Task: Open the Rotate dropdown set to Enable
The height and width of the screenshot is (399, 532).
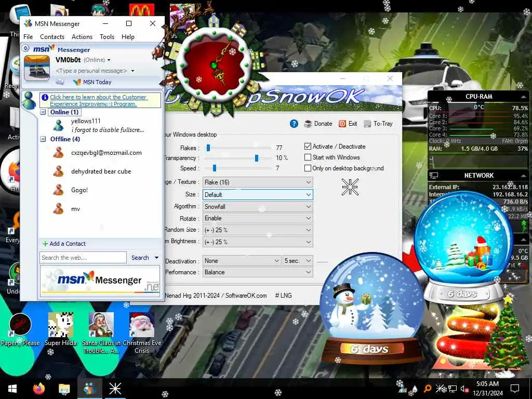Action: (258, 218)
